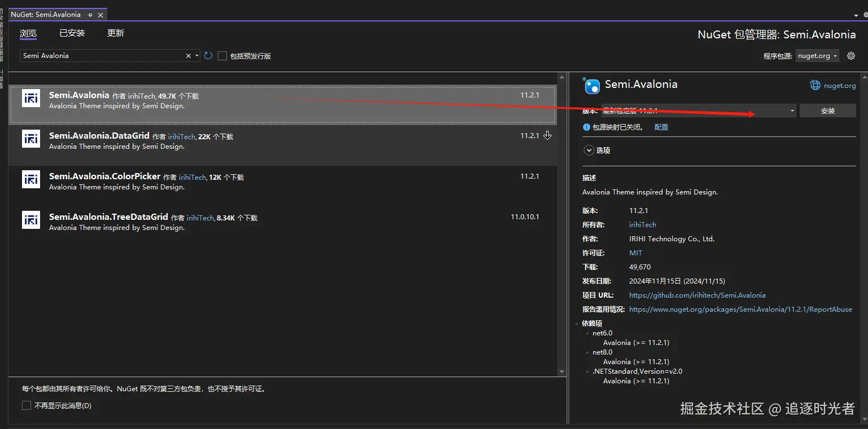Select the Semi.Avalonia.ColorPicker package title
The image size is (868, 429).
pos(105,176)
